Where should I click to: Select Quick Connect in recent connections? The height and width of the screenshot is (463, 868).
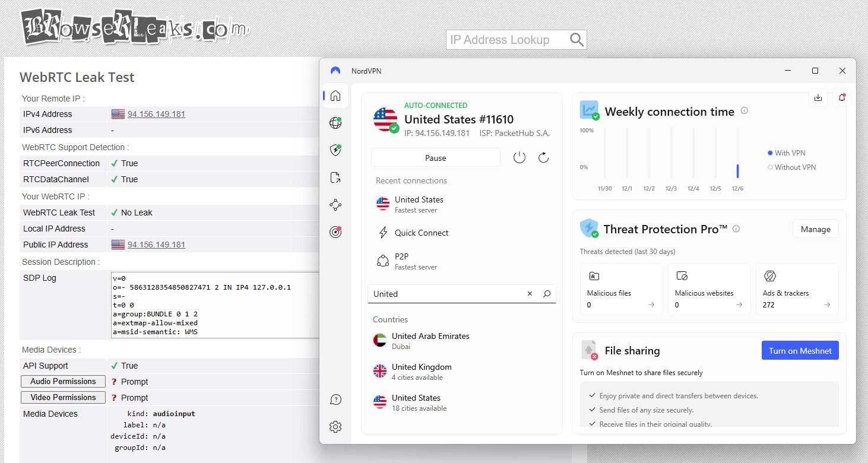[462, 233]
